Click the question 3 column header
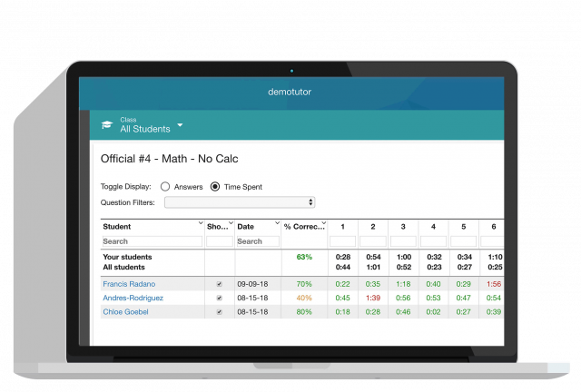581x392 pixels. tap(402, 226)
